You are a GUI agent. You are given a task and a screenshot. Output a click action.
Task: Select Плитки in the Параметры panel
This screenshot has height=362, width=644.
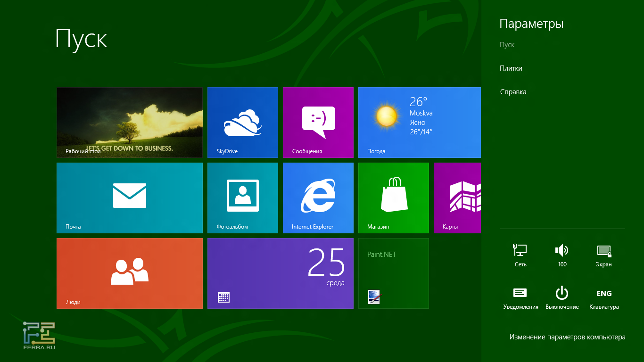511,68
